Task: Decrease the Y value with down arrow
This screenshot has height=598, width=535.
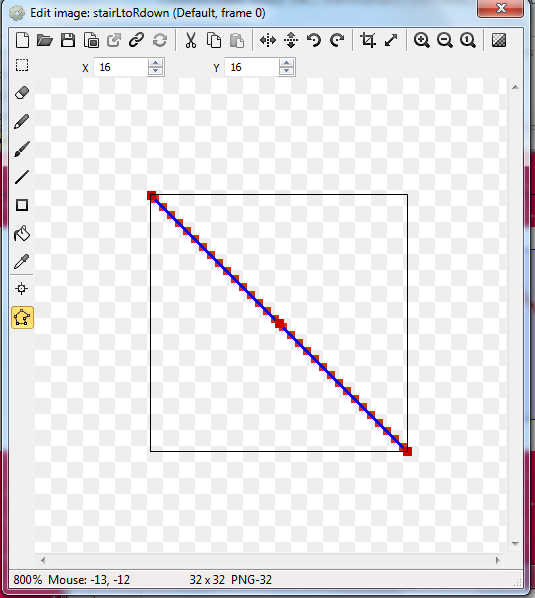Action: pos(286,71)
